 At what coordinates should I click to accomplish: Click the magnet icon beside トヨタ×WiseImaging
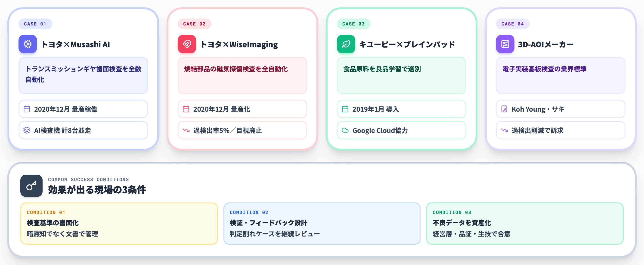coord(187,44)
